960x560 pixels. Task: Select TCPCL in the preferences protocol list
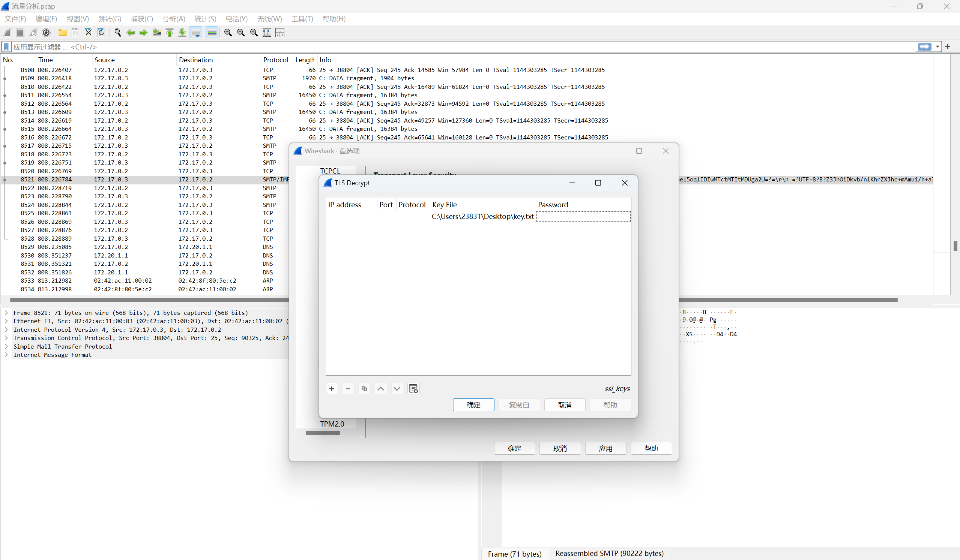point(330,171)
